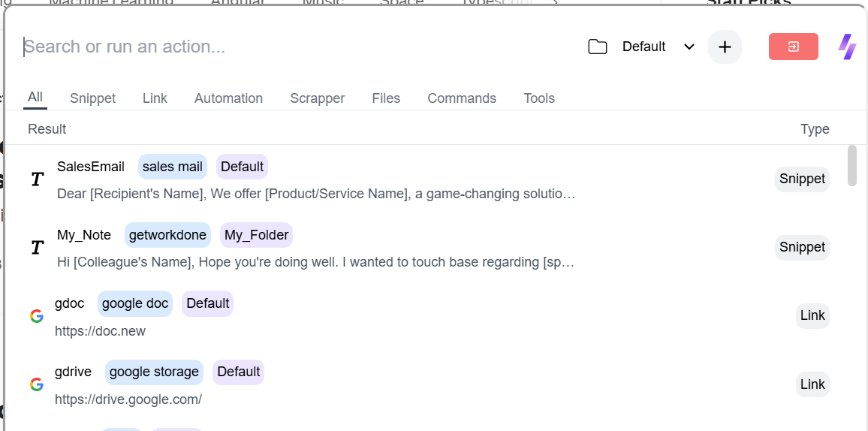This screenshot has width=868, height=431.
Task: Click the purple lightning logo icon
Action: 847,47
